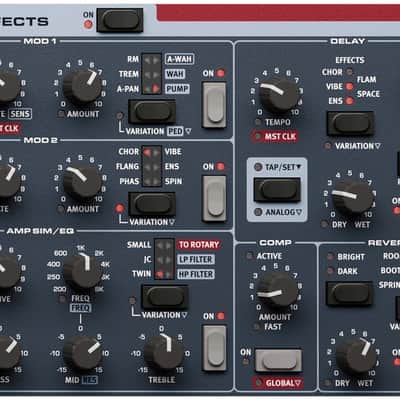Screen dimensions: 400x400
Task: Click the Delay effects selector button
Action: click(350, 124)
